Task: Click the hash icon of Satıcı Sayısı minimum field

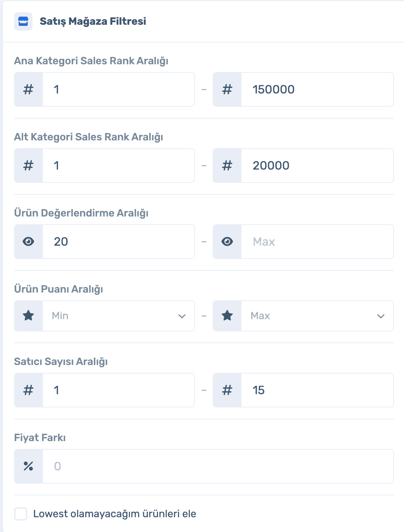Action: pos(28,390)
